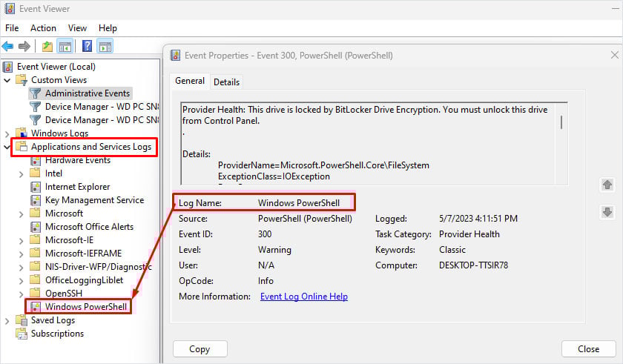Viewport: 623px width, 364px height.
Task: Click the Internet Explorer log icon
Action: (x=36, y=187)
